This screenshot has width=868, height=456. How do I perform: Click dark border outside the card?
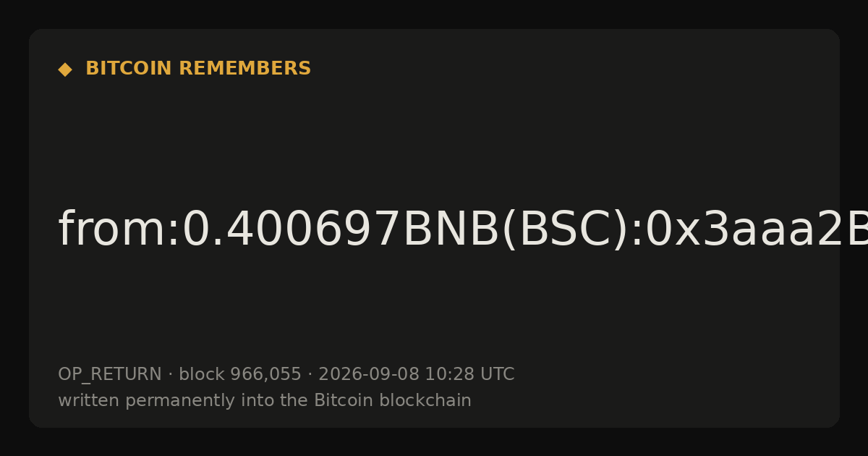click(434, 13)
